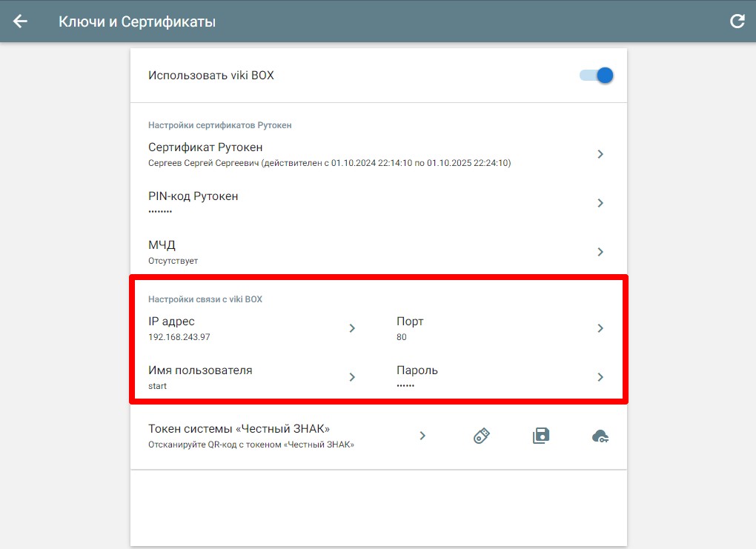Open PIN-код Рутокен using its chevron
Screen dimensions: 756x549
pyautogui.click(x=600, y=203)
